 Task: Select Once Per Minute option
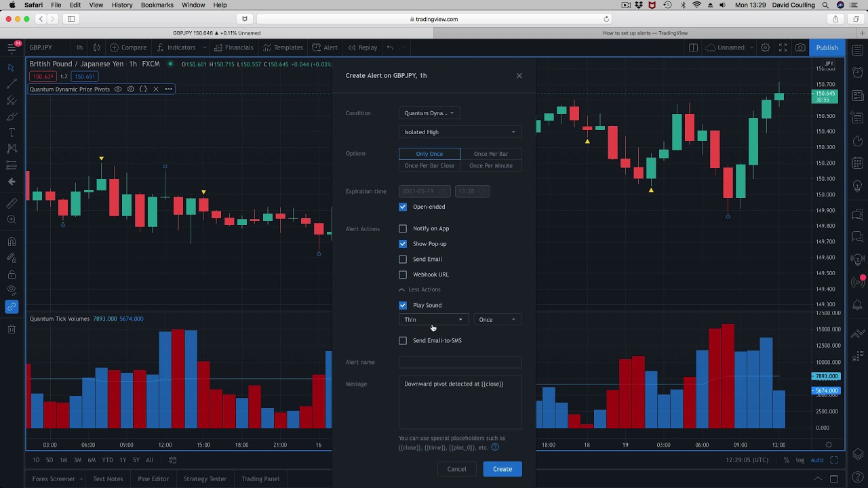click(x=491, y=165)
